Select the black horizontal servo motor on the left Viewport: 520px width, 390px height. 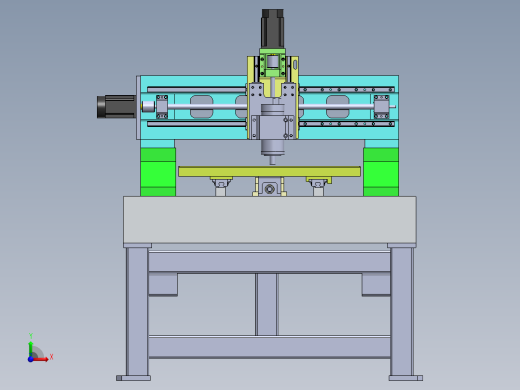pyautogui.click(x=116, y=107)
